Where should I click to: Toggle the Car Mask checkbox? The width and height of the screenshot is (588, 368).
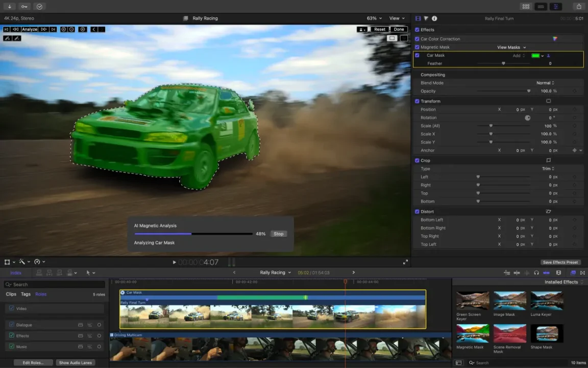point(417,55)
